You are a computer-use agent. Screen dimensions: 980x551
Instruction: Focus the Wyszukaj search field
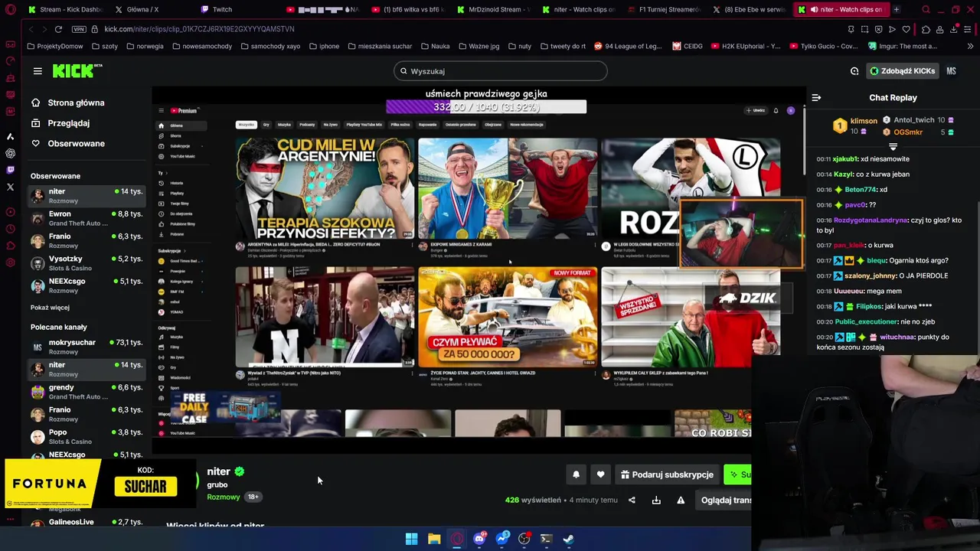501,71
